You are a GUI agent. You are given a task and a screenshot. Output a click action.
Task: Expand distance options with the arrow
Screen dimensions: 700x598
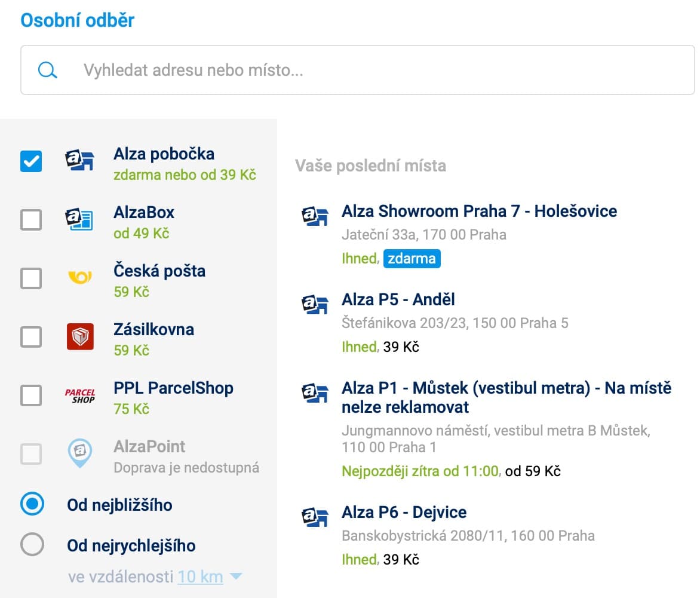237,576
